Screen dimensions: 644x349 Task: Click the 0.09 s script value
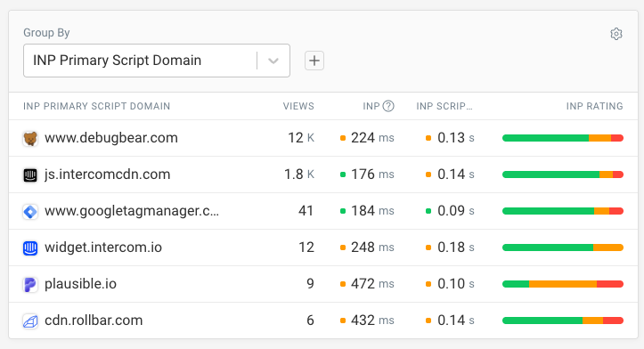(x=456, y=211)
